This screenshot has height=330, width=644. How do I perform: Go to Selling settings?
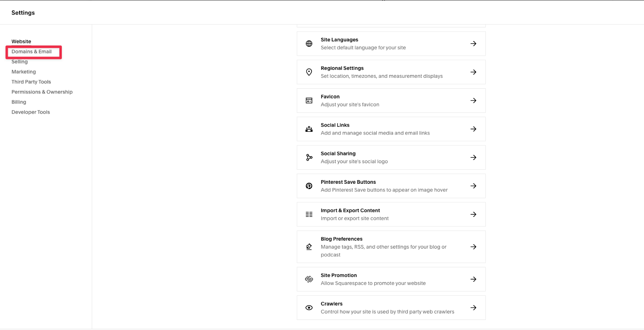pyautogui.click(x=19, y=62)
